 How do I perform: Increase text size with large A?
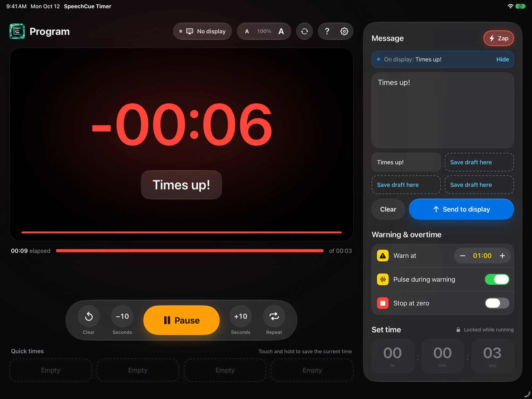coord(281,31)
